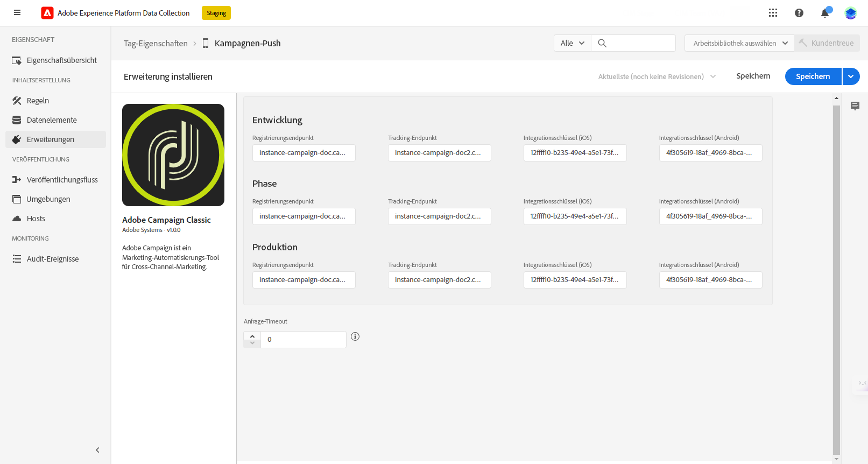Edit Produktion Registrierungsendpunkt field
This screenshot has height=464, width=868.
click(x=304, y=280)
